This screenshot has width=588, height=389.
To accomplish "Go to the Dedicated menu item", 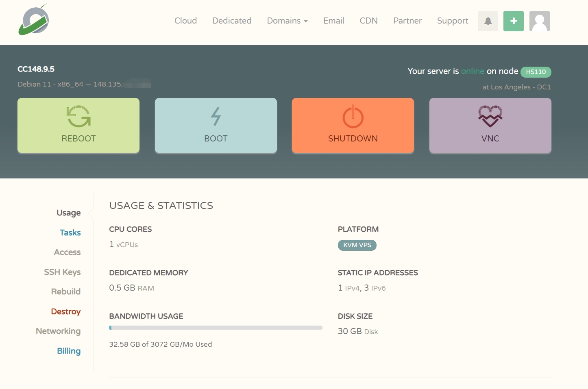I will [x=232, y=21].
